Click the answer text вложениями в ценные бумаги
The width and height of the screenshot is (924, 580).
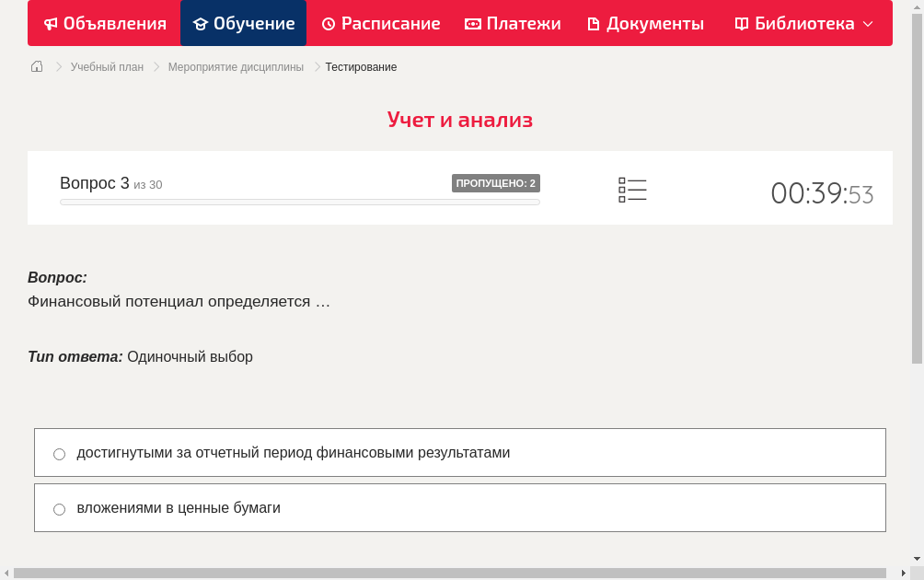point(179,507)
